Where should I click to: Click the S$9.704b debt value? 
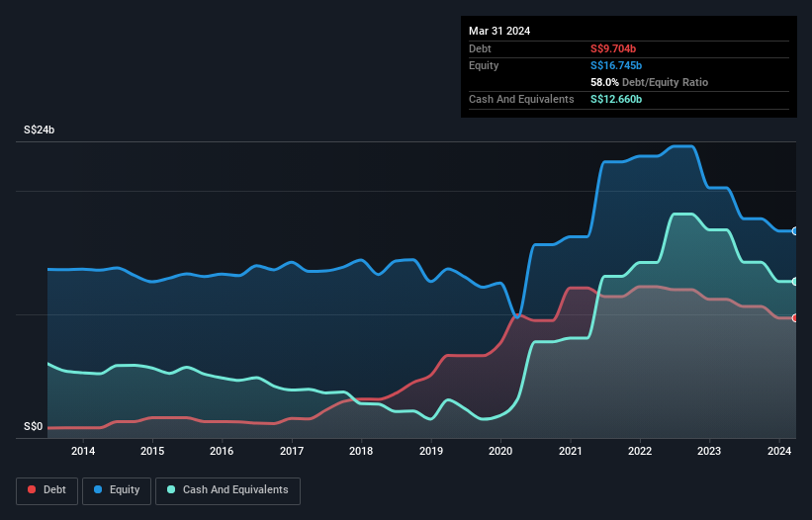(613, 48)
